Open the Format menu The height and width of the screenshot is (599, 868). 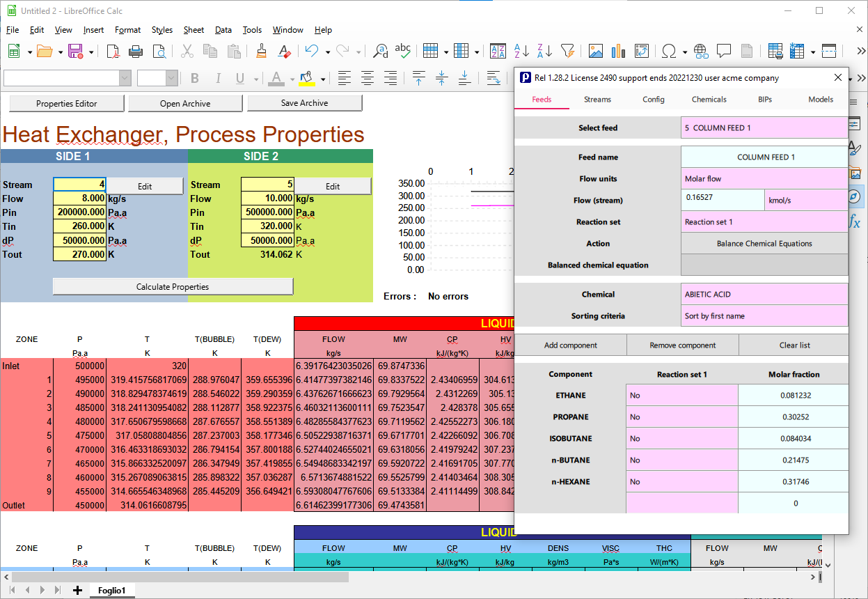coord(128,30)
